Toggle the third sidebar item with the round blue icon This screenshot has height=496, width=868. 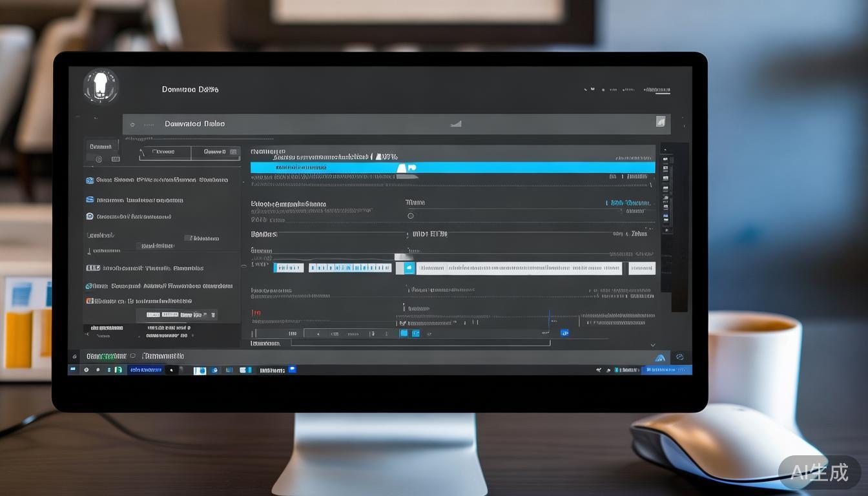pos(90,216)
